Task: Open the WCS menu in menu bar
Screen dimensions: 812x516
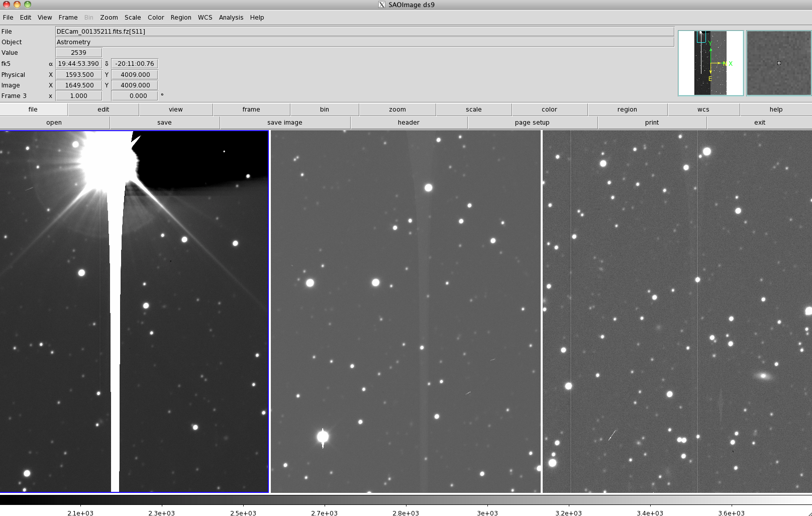Action: [x=205, y=17]
